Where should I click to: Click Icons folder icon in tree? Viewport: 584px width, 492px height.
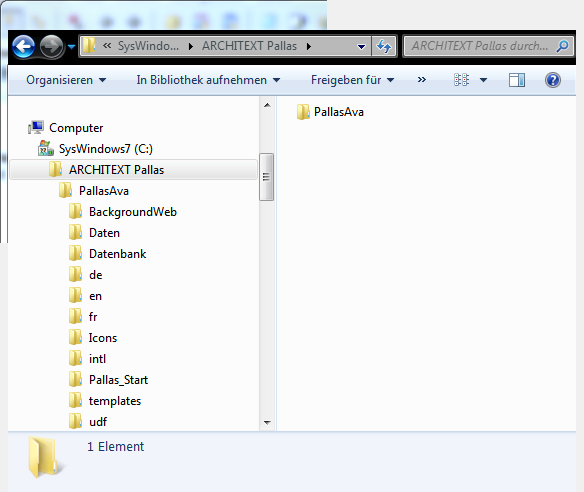coord(76,337)
